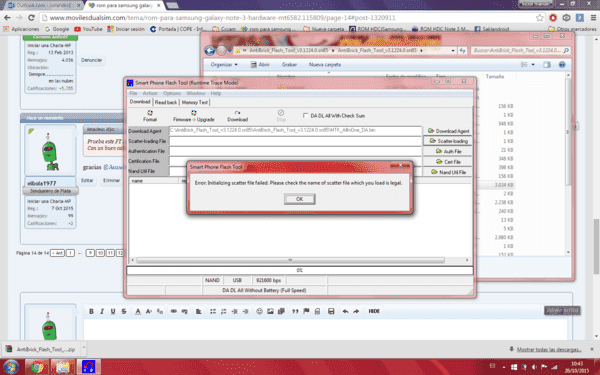Click the horizontal scrollbar in Flash Tool list

point(290,260)
